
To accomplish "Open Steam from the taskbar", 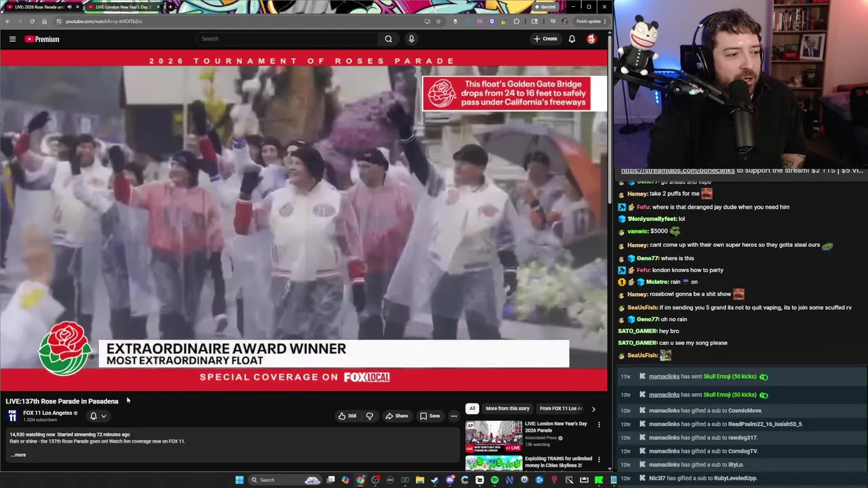I will point(435,480).
